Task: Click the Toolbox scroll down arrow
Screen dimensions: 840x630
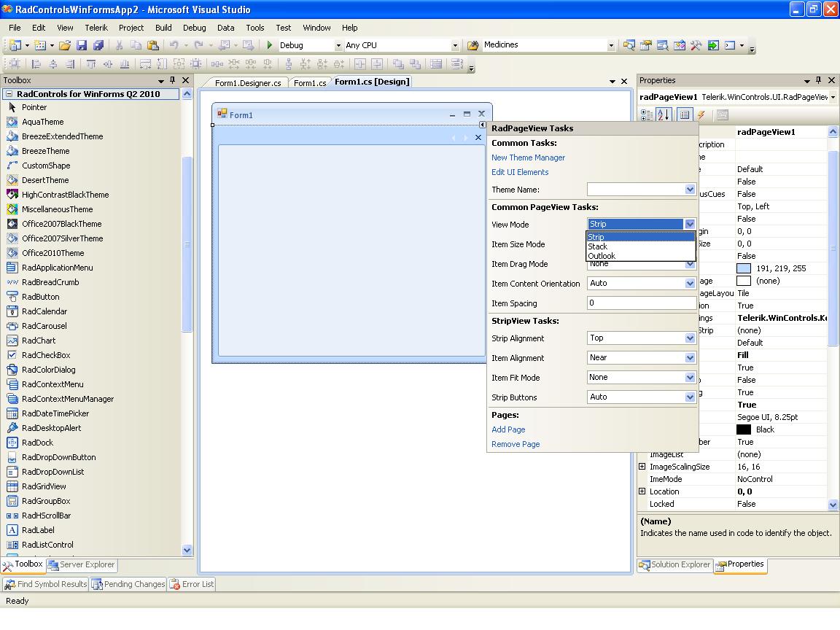Action: [187, 550]
